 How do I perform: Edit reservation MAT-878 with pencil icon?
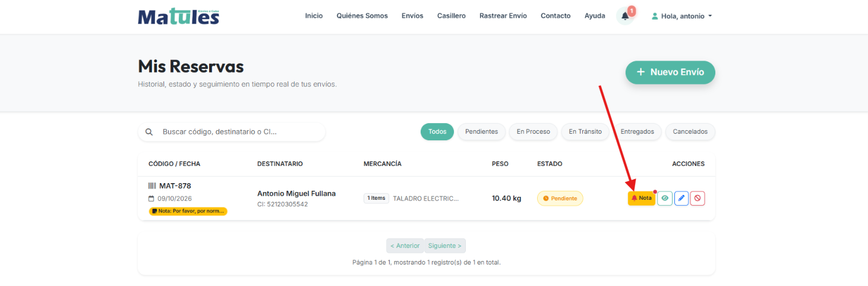click(x=681, y=198)
